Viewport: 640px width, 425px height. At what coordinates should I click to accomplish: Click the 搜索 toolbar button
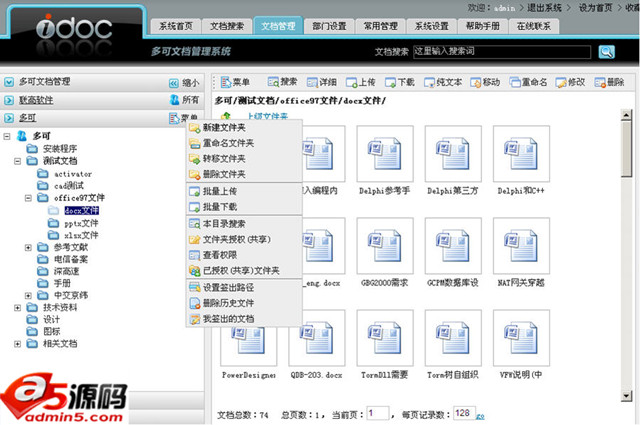click(x=282, y=82)
